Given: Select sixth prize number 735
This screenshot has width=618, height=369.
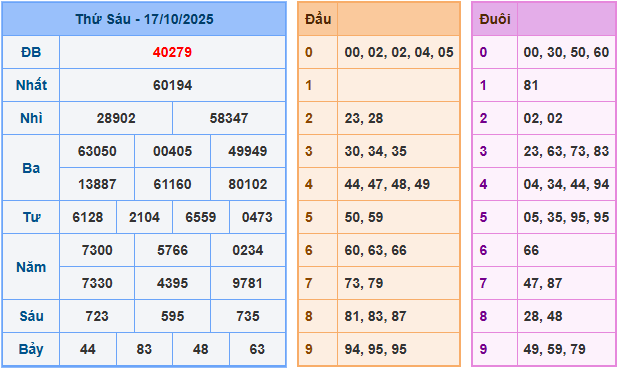Looking at the screenshot, I should coord(248,316).
